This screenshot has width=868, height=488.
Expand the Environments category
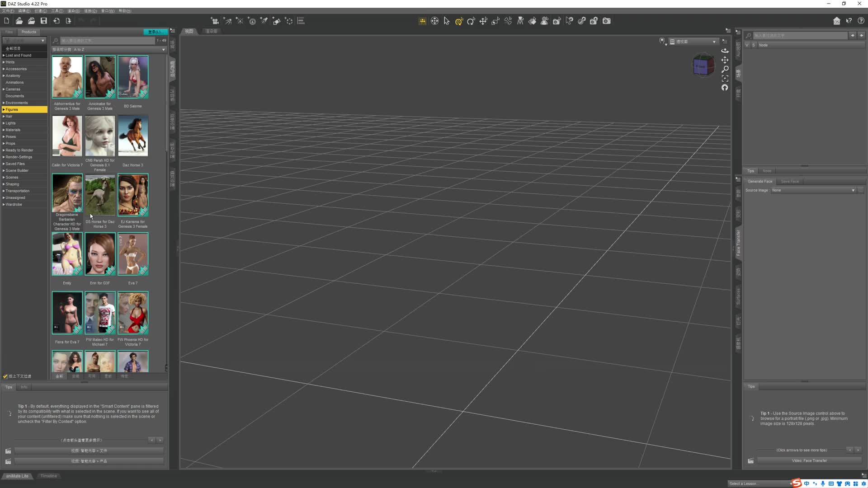click(x=4, y=103)
